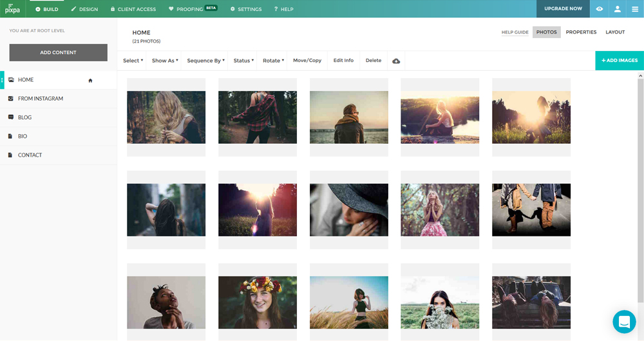
Task: Open Client Access section
Action: [x=133, y=9]
